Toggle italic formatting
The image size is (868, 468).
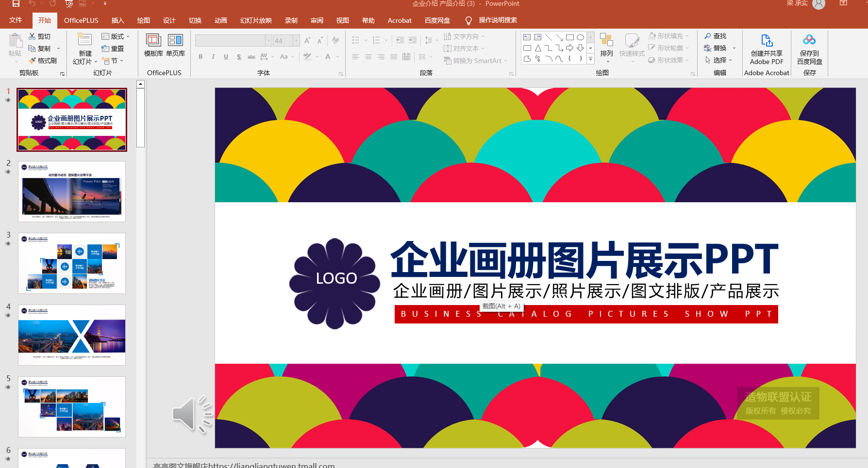[x=213, y=57]
